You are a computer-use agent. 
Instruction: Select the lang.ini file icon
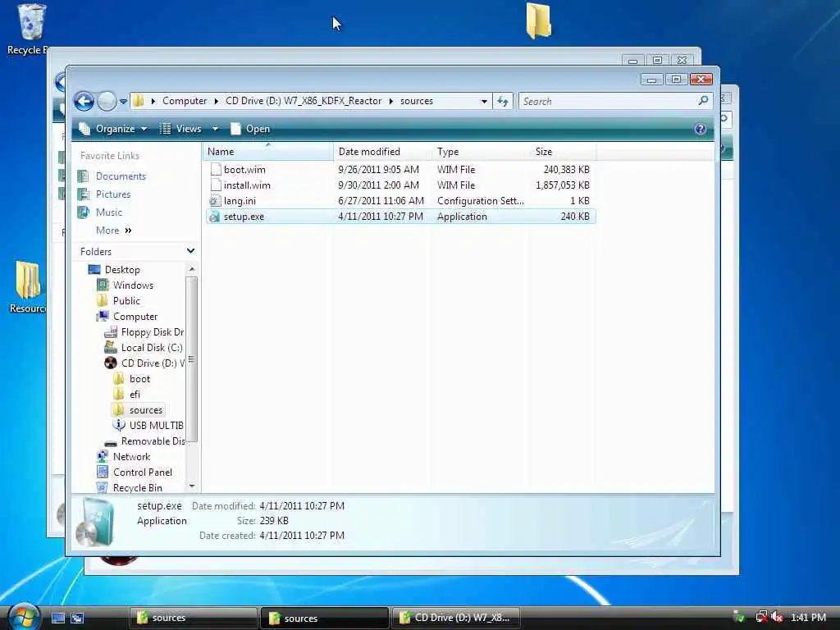(x=215, y=201)
